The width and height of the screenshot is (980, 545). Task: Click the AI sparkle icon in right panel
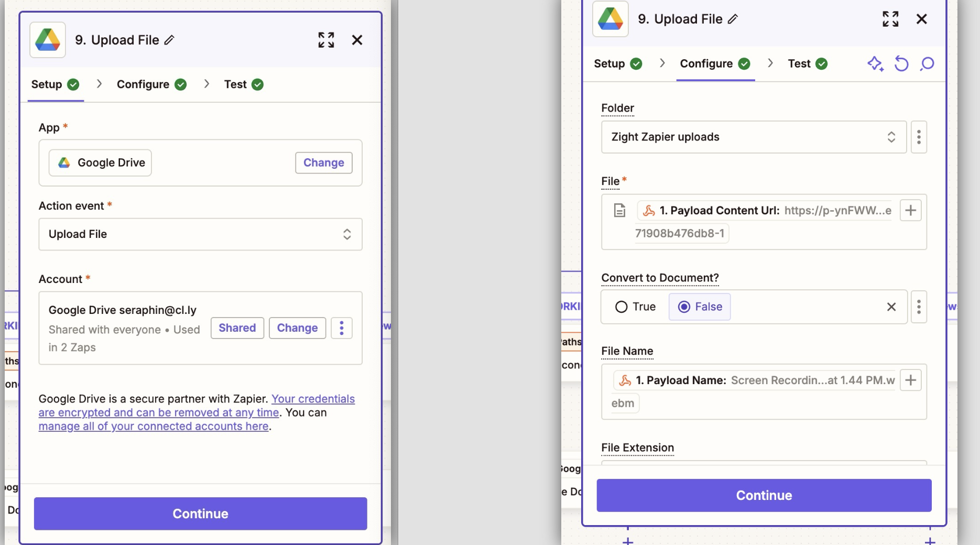click(875, 64)
